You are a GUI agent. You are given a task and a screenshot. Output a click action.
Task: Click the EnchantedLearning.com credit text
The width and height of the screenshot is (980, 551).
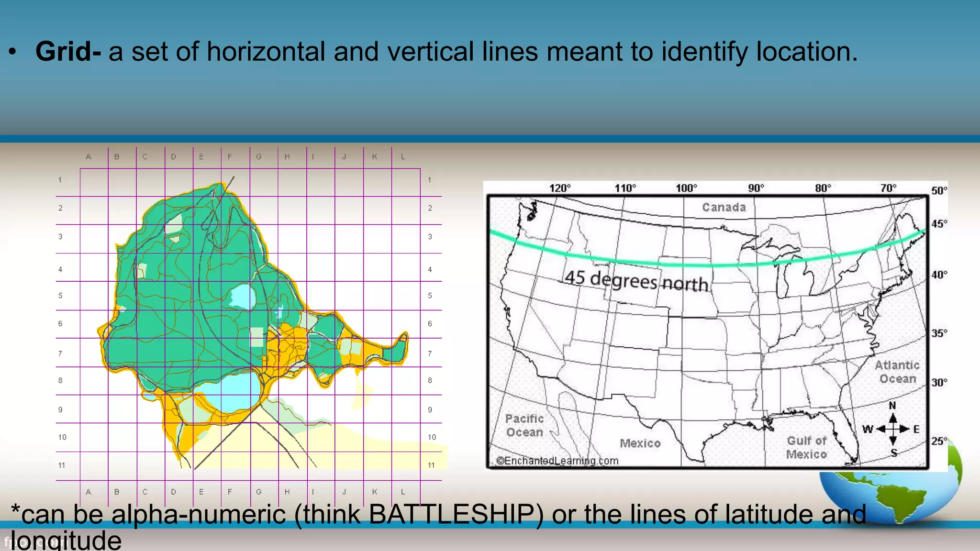click(557, 461)
